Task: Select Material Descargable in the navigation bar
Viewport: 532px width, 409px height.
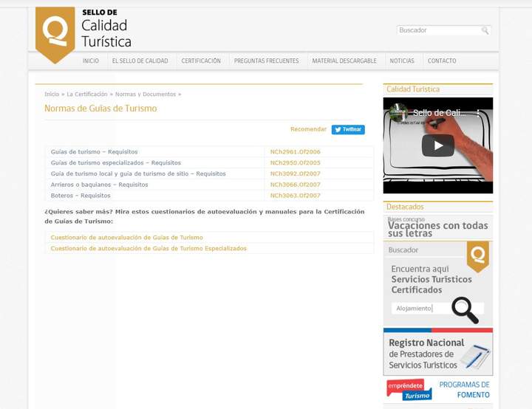Action: point(344,61)
